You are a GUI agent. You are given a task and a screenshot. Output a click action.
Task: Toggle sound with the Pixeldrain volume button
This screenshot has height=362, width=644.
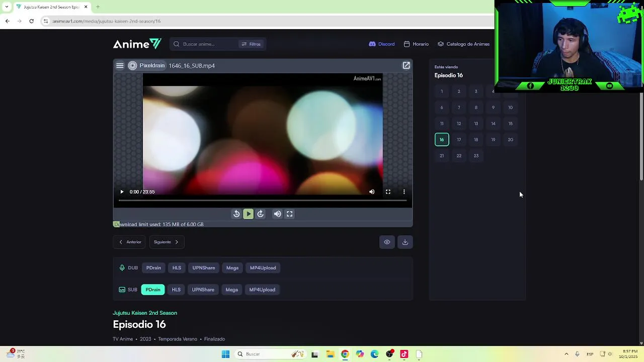click(278, 214)
